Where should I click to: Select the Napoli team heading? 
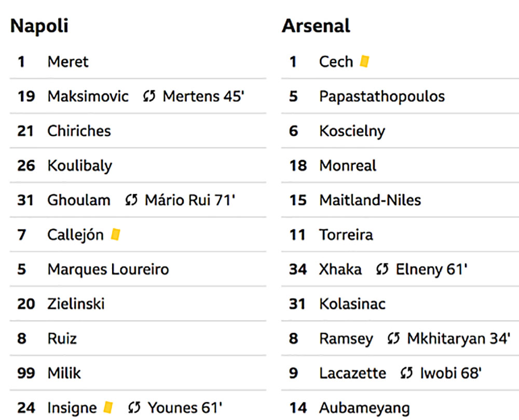click(39, 26)
